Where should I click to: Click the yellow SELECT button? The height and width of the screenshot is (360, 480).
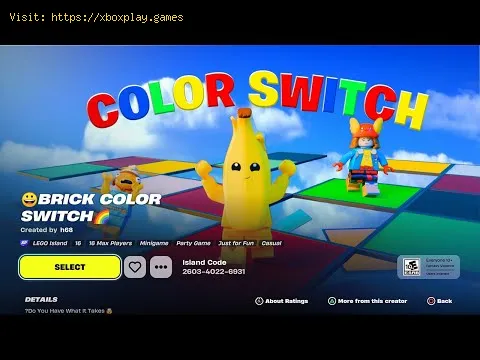click(70, 267)
